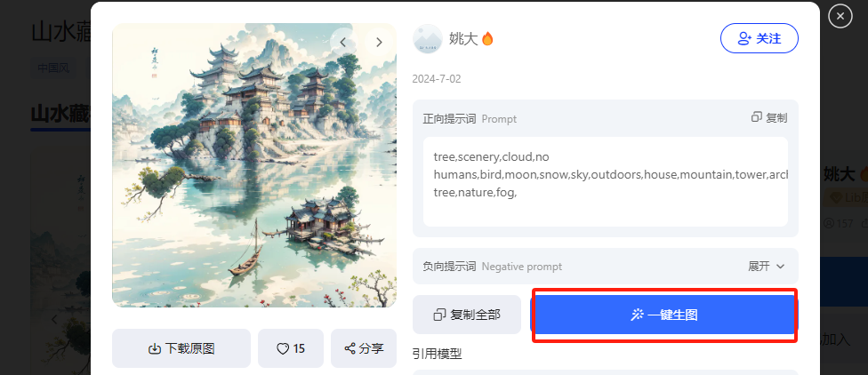Select the 中国风 tag behind dialog
Screen dimensions: 868x375
(x=53, y=68)
